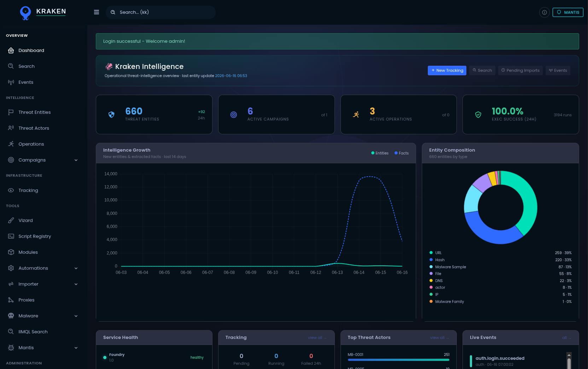Expand the Mantis sidebar submenu
588x369 pixels.
click(76, 348)
